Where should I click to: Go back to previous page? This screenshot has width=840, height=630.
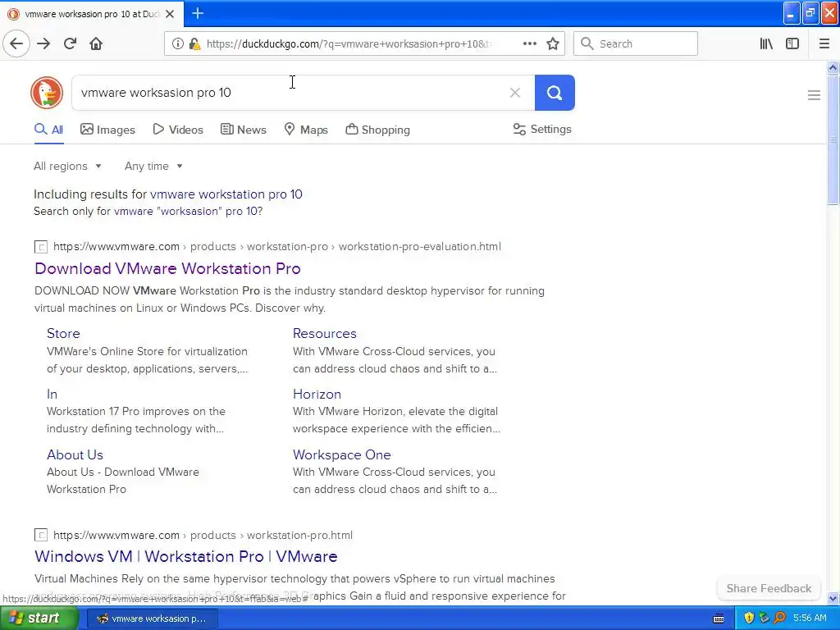pyautogui.click(x=16, y=43)
